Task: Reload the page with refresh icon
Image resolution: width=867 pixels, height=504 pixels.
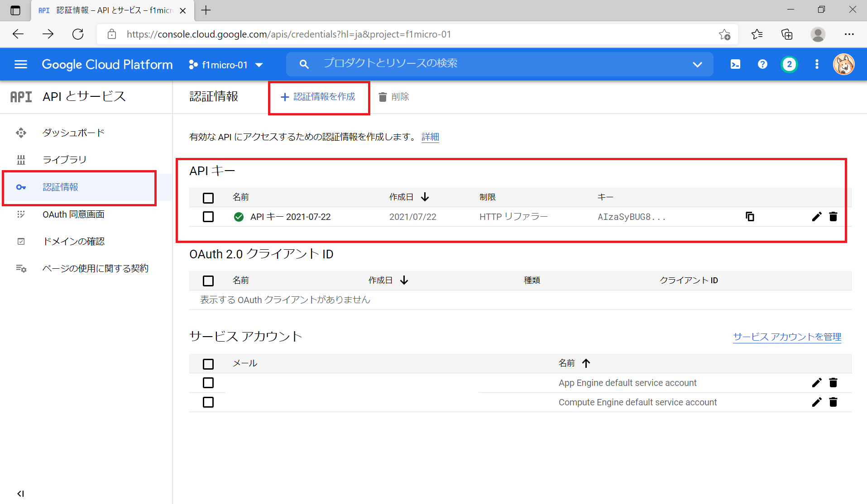Action: 78,34
